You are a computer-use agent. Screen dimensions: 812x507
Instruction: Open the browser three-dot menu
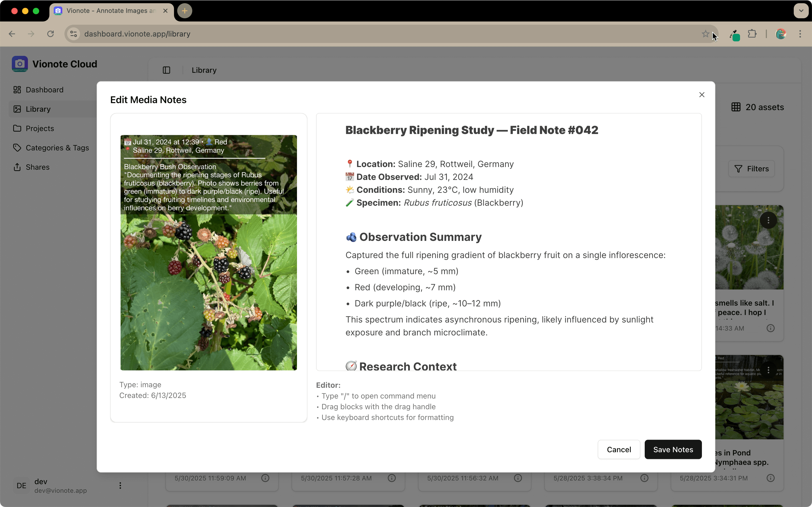pos(800,34)
